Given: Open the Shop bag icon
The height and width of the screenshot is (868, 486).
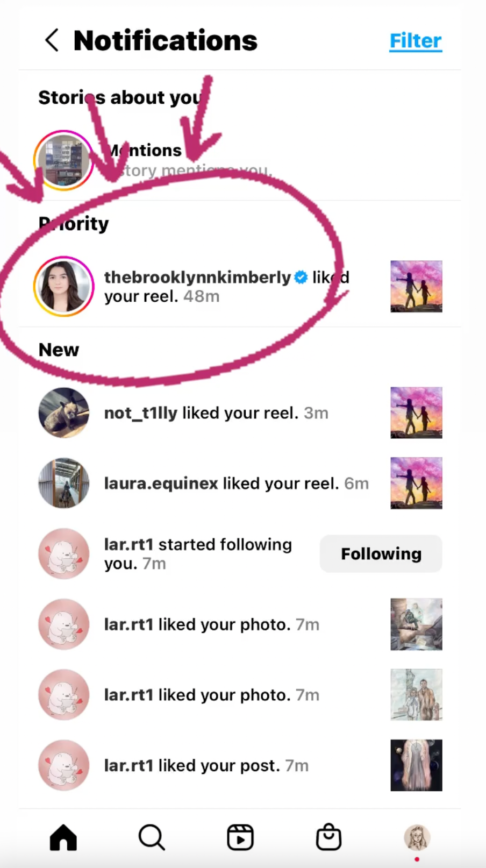Looking at the screenshot, I should coord(328,837).
